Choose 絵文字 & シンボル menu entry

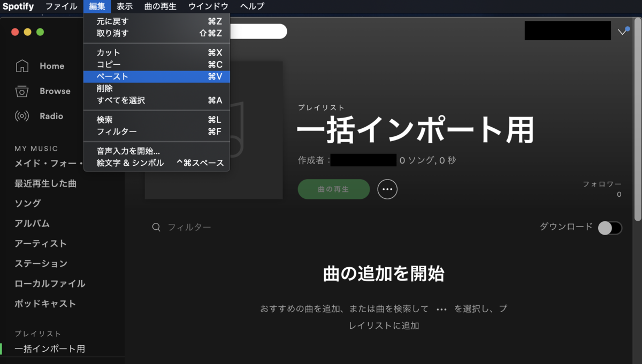tap(157, 163)
